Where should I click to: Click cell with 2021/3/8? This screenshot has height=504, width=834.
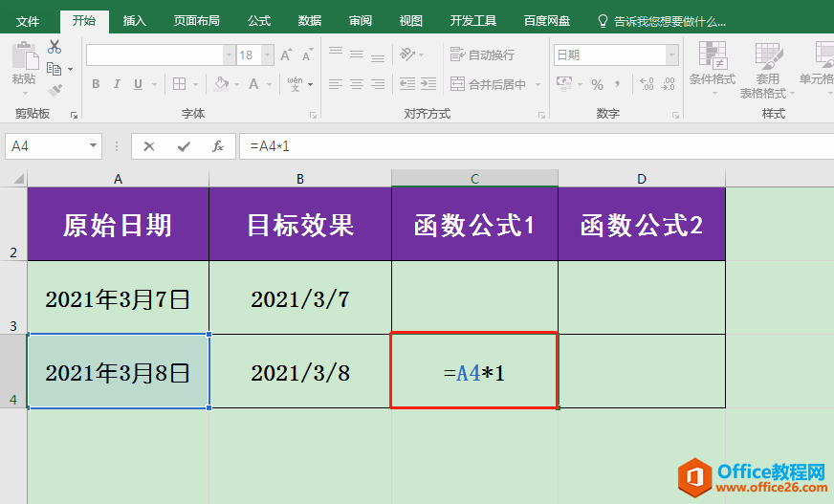[x=300, y=372]
